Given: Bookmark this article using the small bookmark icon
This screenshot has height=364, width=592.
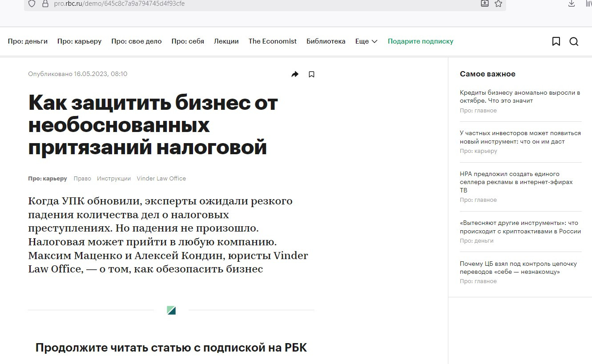Looking at the screenshot, I should coord(311,74).
